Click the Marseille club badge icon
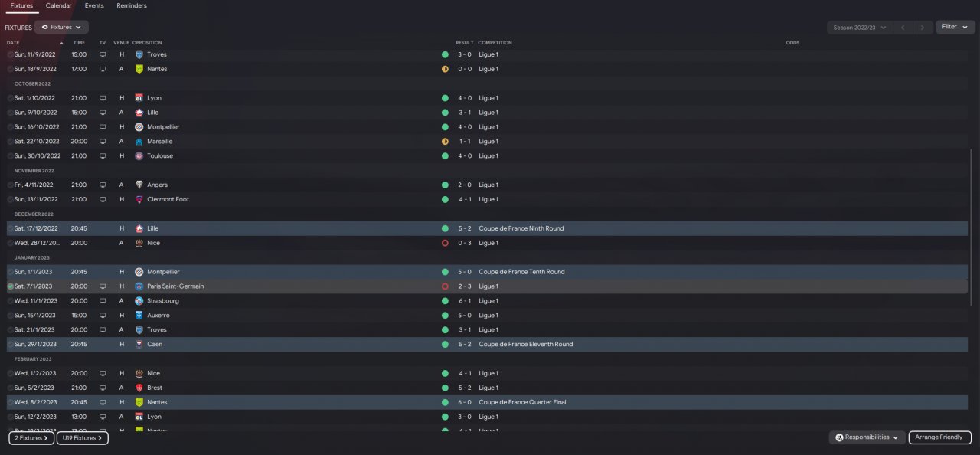The height and width of the screenshot is (455, 980). 139,142
